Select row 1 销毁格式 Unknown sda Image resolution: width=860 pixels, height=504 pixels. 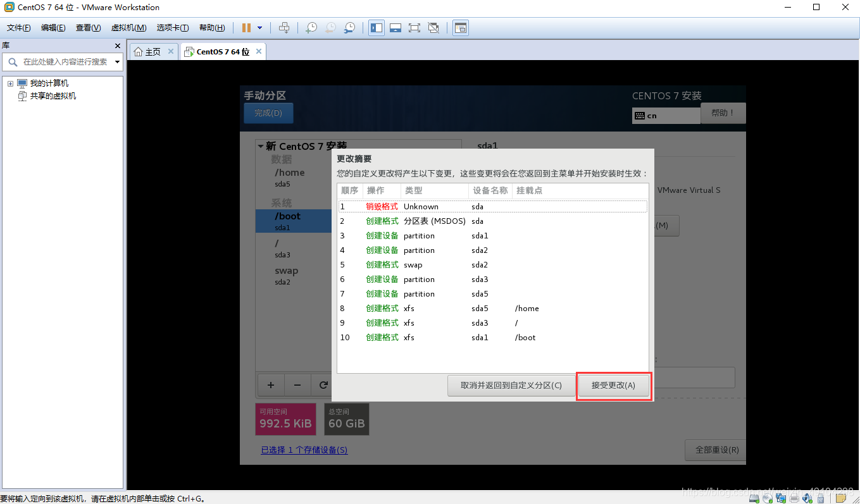[x=492, y=207]
